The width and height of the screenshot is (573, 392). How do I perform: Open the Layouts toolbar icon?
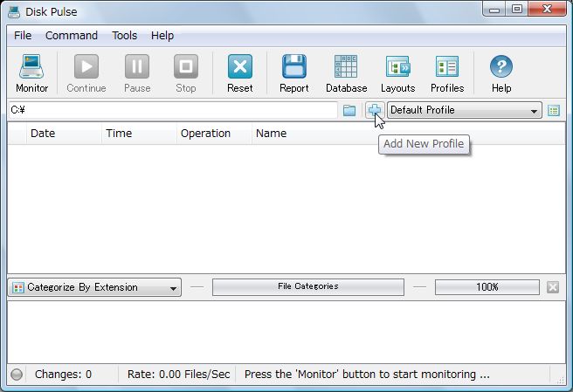coord(398,66)
